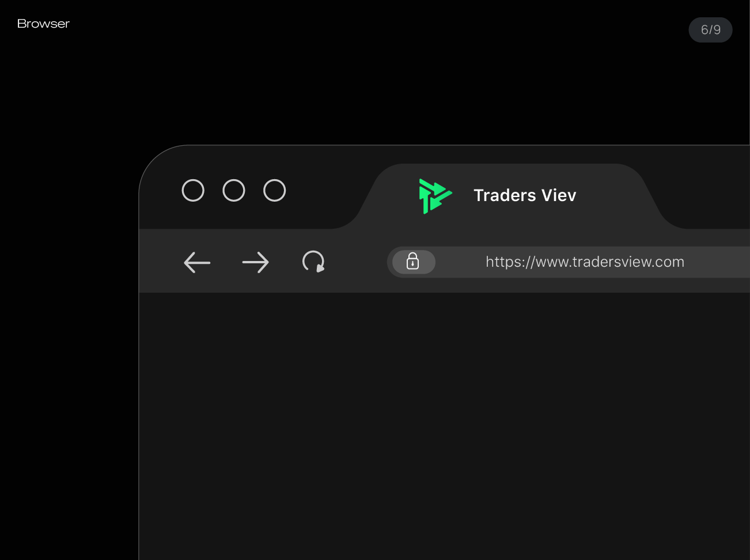
Task: Click the blank webpage content area
Action: pos(444,426)
